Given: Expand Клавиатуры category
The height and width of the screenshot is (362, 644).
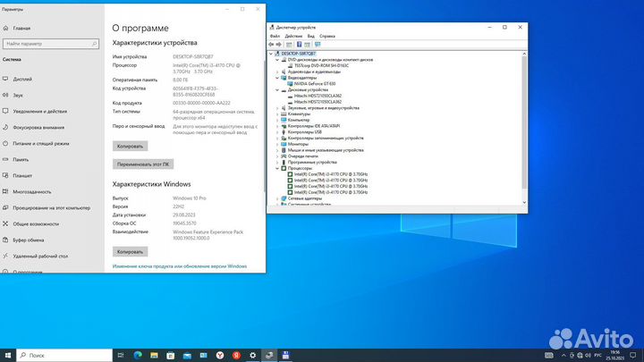Looking at the screenshot, I should tap(277, 114).
